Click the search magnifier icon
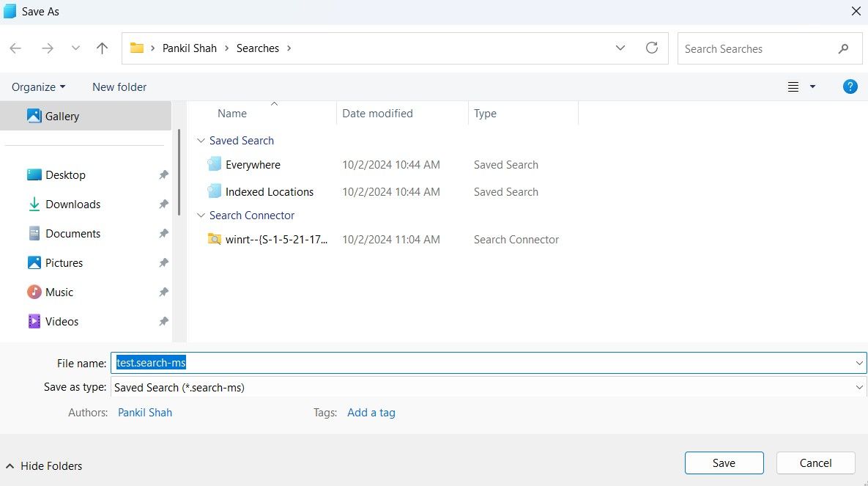Screen dimensions: 868x486 843,49
